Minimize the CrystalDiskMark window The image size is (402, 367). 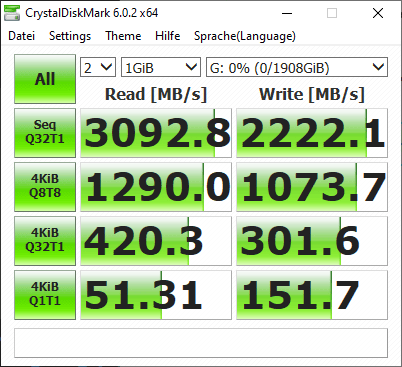pos(287,13)
